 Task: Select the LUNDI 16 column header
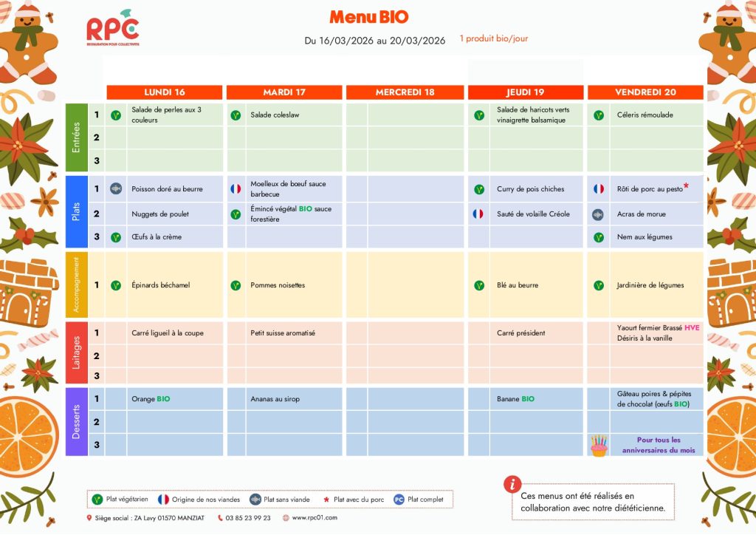point(165,92)
